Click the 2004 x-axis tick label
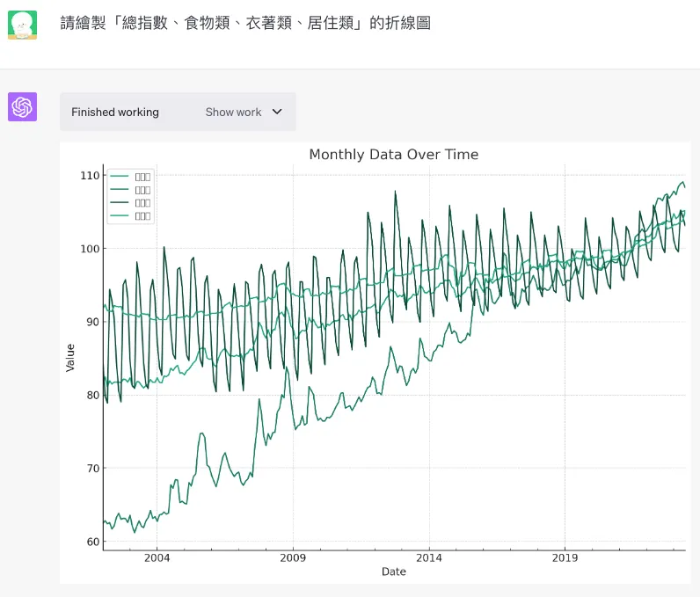 [157, 557]
